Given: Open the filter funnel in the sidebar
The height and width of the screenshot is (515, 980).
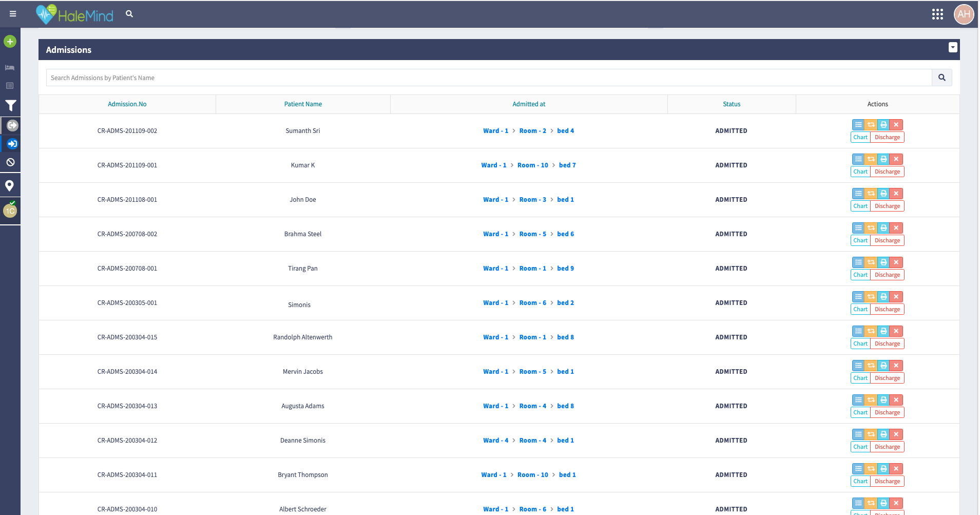Looking at the screenshot, I should [x=10, y=106].
